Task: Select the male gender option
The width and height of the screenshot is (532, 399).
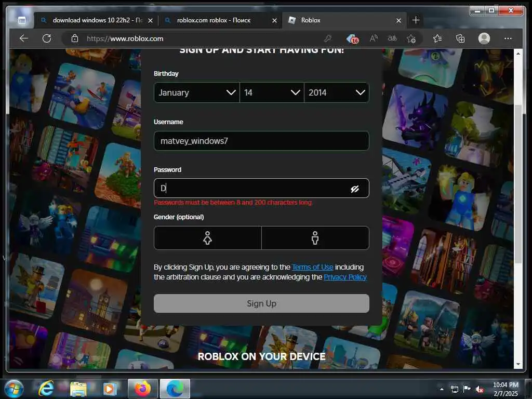Action: (315, 238)
